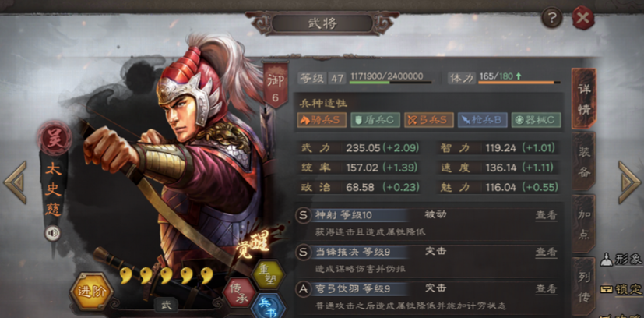Open the 兵书 blue hexagon icon

click(269, 306)
